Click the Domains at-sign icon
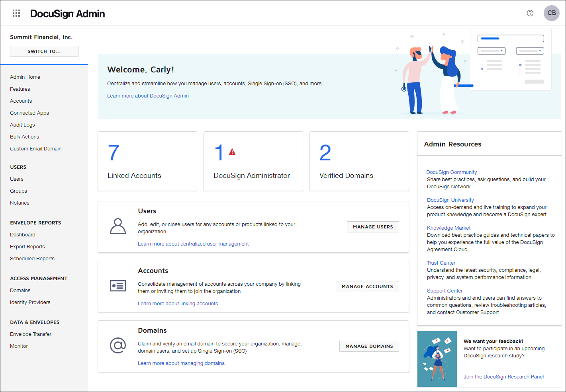The height and width of the screenshot is (392, 566). point(118,345)
